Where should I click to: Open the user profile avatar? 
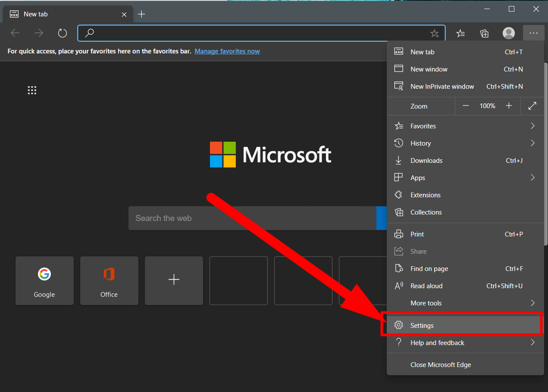[509, 33]
